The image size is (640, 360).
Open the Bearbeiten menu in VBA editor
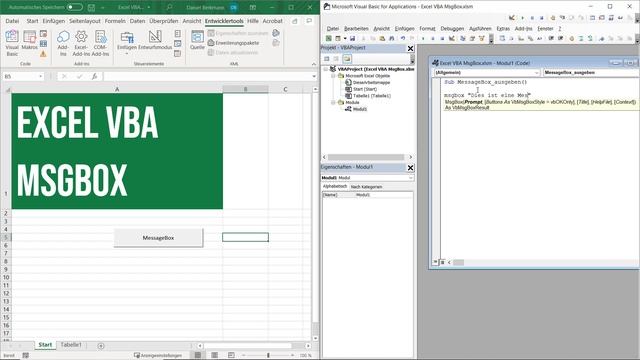point(356,29)
